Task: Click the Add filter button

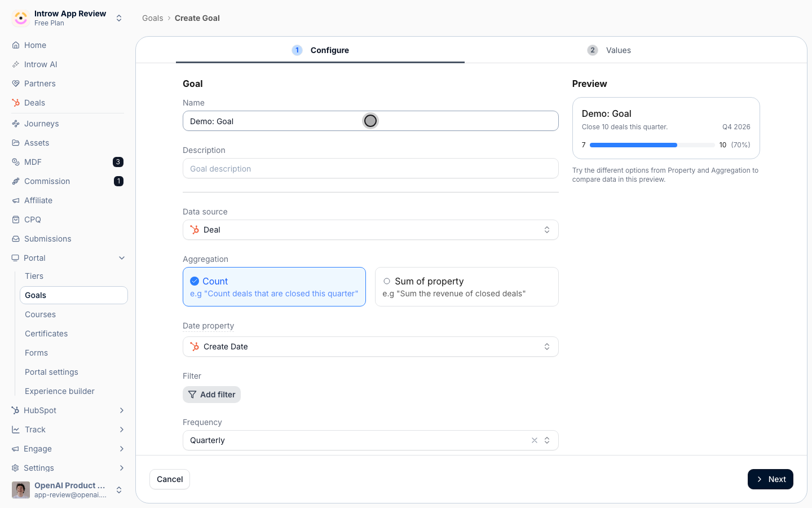Action: pyautogui.click(x=211, y=395)
